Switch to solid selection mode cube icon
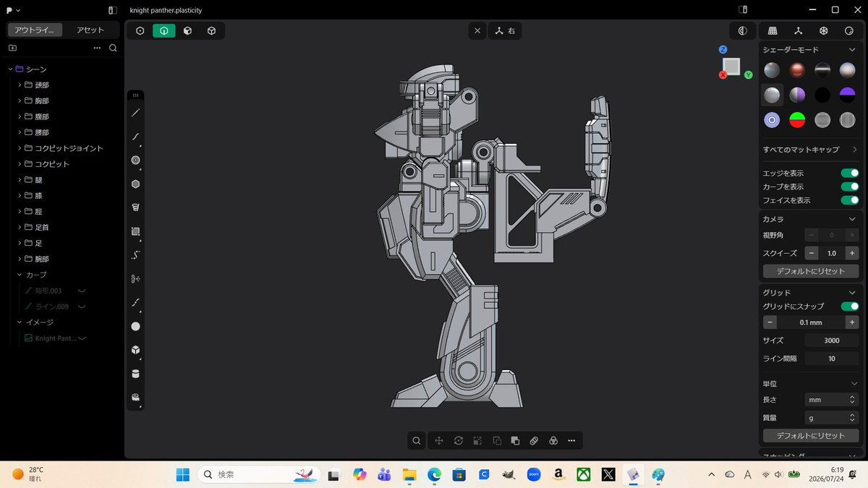 tap(212, 31)
